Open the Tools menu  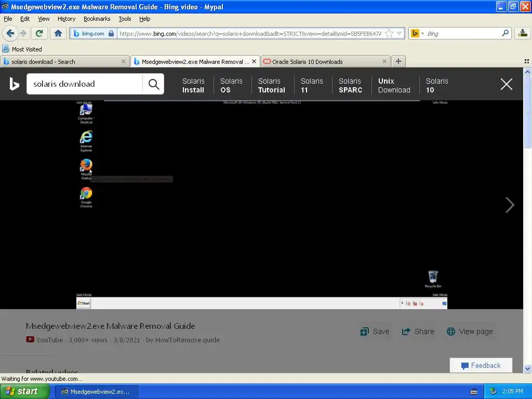tap(125, 19)
